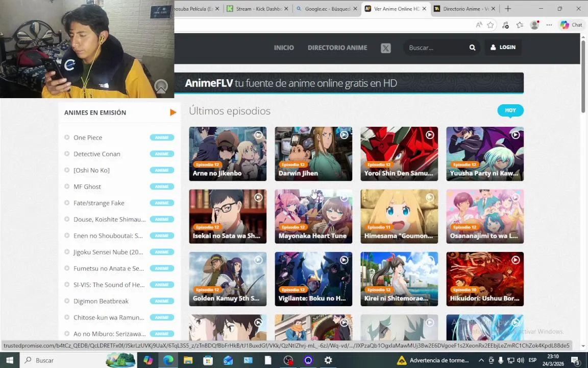Viewport: 588px width, 368px height.
Task: Close the Stream - Kick Dashboard tab
Action: coord(286,9)
